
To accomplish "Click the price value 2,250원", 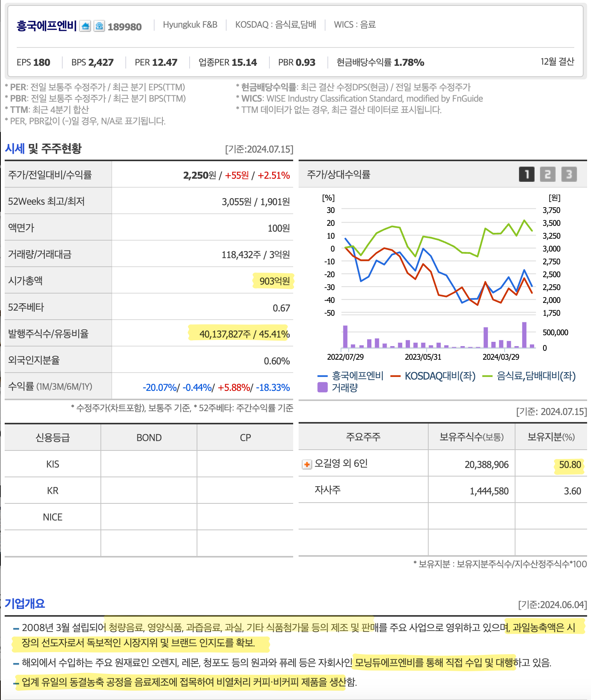I will (x=200, y=175).
